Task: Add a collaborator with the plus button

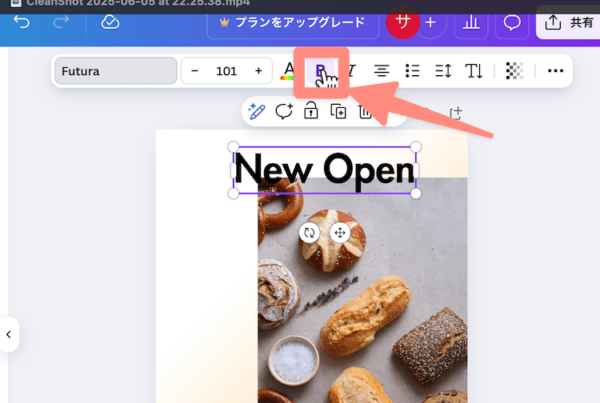Action: pyautogui.click(x=431, y=23)
